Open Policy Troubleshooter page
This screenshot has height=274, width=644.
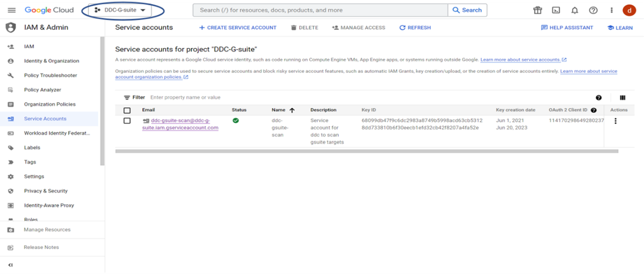point(50,76)
